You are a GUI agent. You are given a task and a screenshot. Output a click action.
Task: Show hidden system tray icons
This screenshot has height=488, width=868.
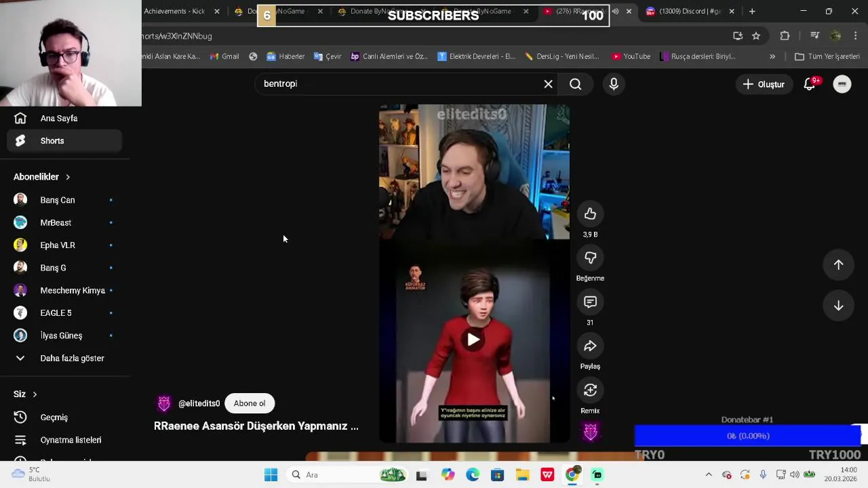click(709, 475)
